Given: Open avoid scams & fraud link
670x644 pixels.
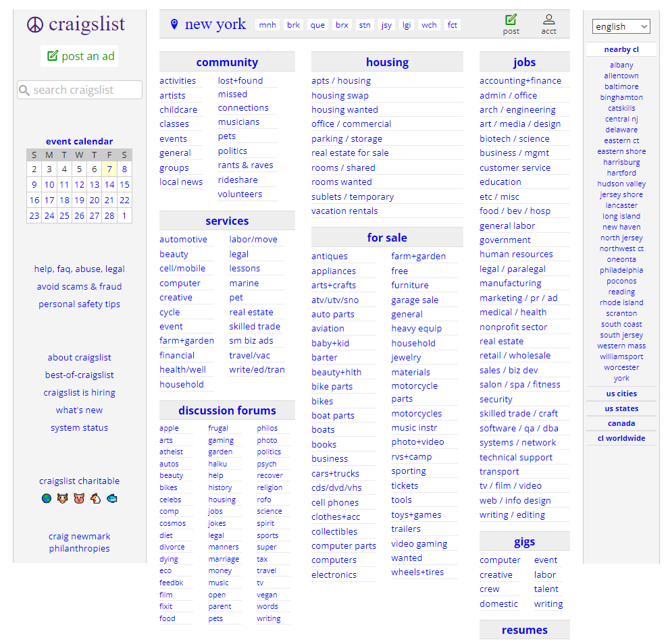Looking at the screenshot, I should point(80,286).
